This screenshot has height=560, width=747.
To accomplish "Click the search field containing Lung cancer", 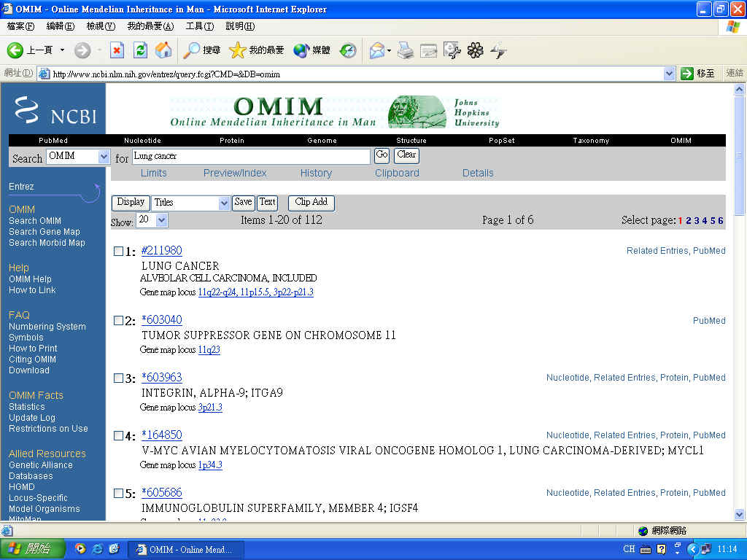I will coord(251,156).
